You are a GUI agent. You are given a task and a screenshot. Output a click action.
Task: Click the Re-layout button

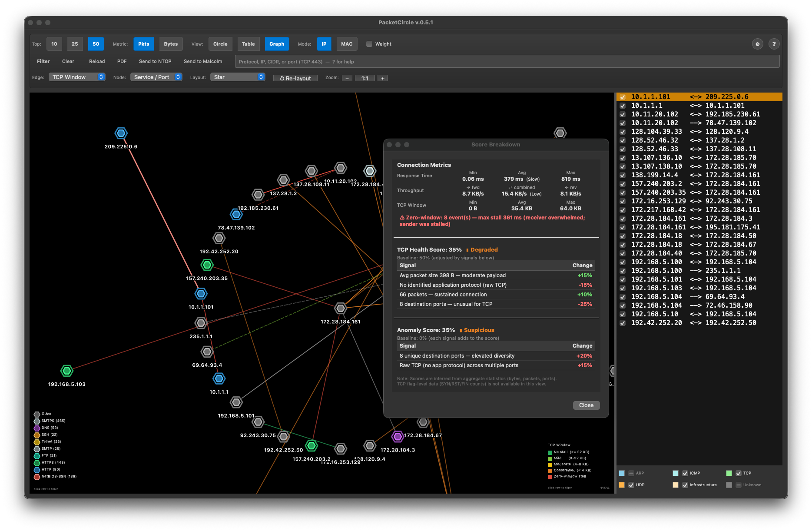295,78
